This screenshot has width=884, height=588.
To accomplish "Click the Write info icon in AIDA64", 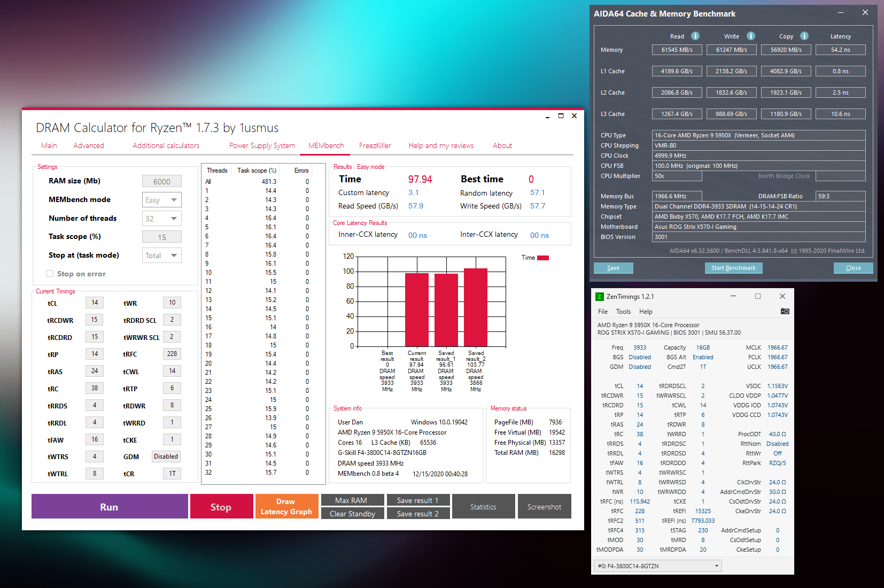I will coord(751,36).
